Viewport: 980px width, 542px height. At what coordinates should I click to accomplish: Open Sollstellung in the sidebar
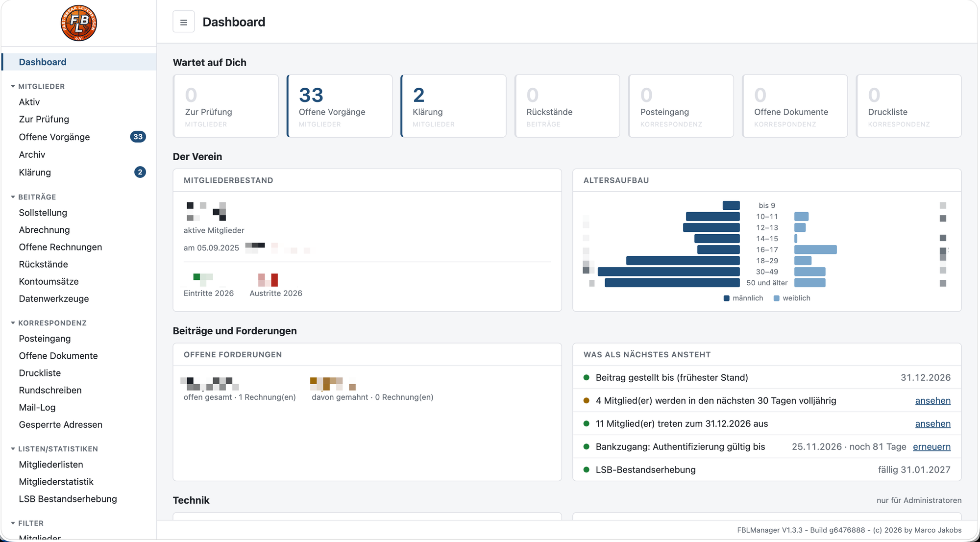[x=43, y=213]
